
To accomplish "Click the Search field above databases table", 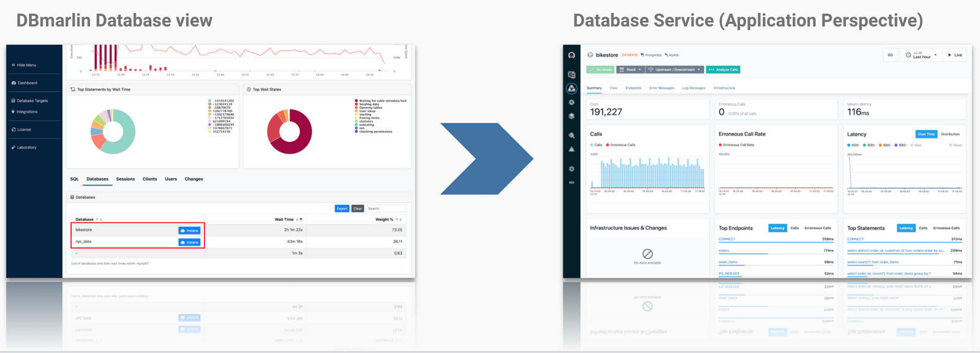I will (385, 209).
